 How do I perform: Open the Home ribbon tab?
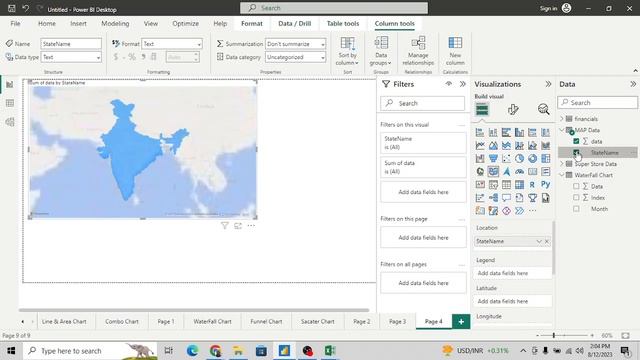[x=47, y=24]
